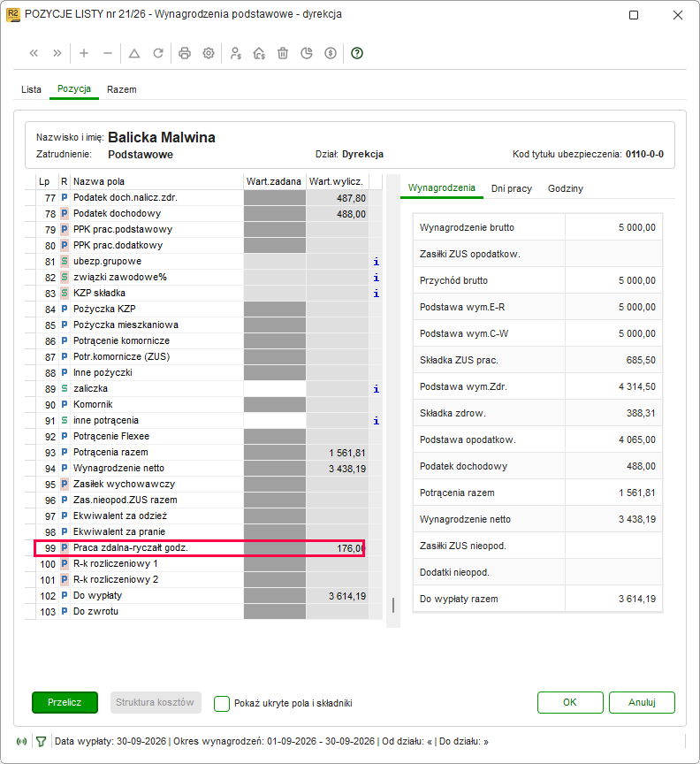Show info for KZP składka row
The height and width of the screenshot is (764, 700).
coord(376,294)
